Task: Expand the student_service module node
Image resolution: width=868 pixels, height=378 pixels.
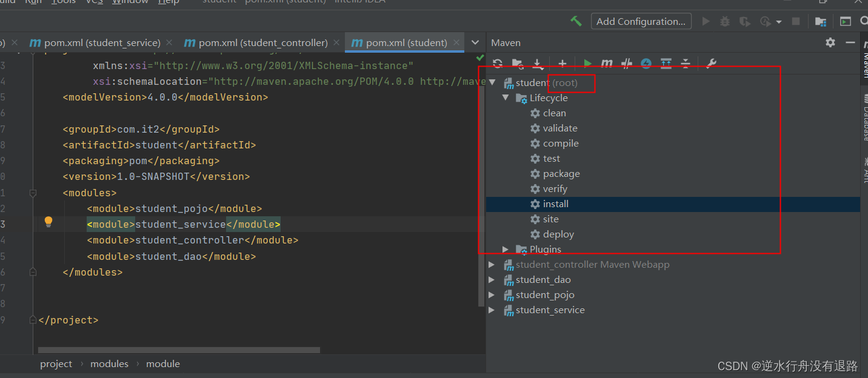Action: [492, 310]
